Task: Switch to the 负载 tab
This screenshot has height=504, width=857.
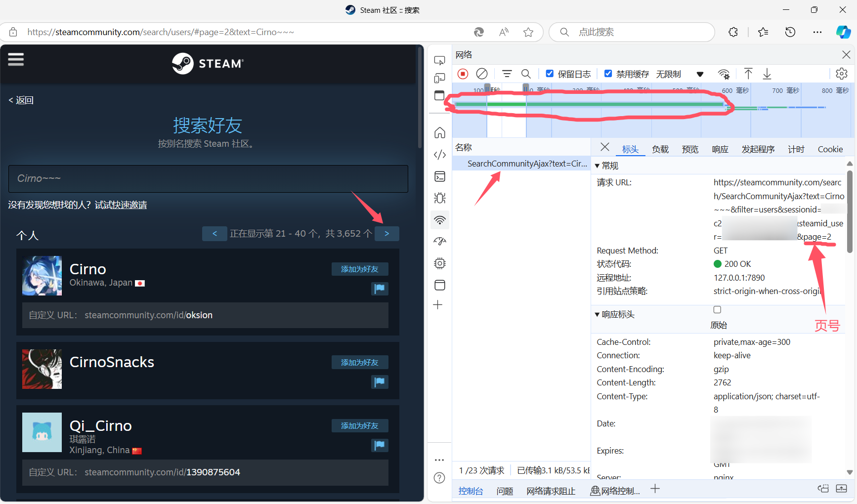Action: (660, 149)
